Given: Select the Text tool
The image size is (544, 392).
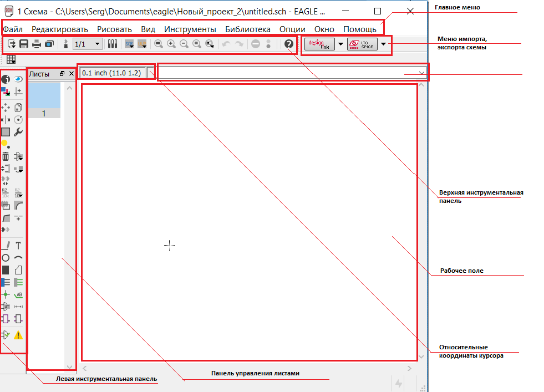Looking at the screenshot, I should click(x=18, y=245).
